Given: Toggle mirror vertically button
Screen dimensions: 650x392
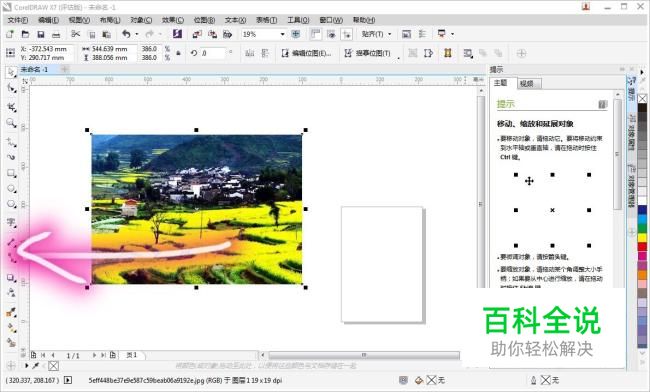Looking at the screenshot, I should (265, 53).
